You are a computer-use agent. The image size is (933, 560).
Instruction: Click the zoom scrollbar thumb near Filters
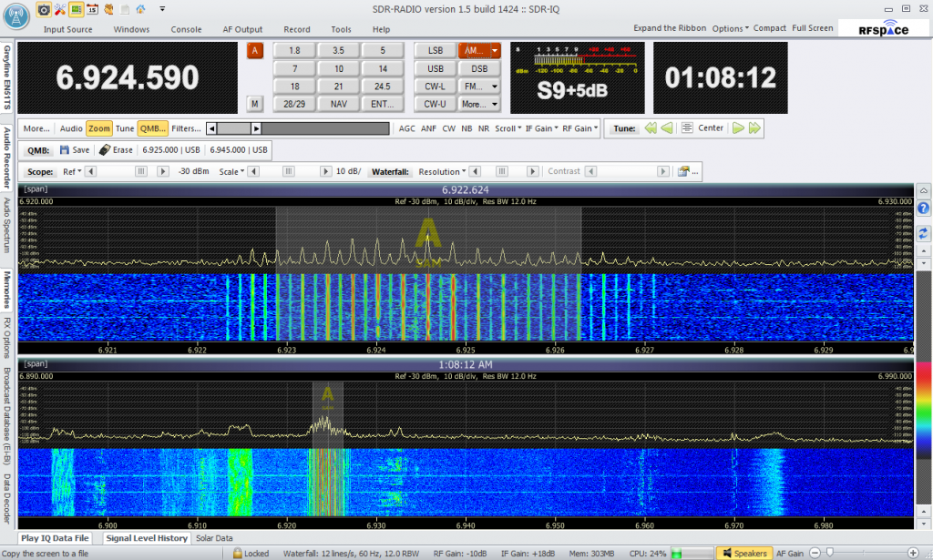click(x=233, y=128)
